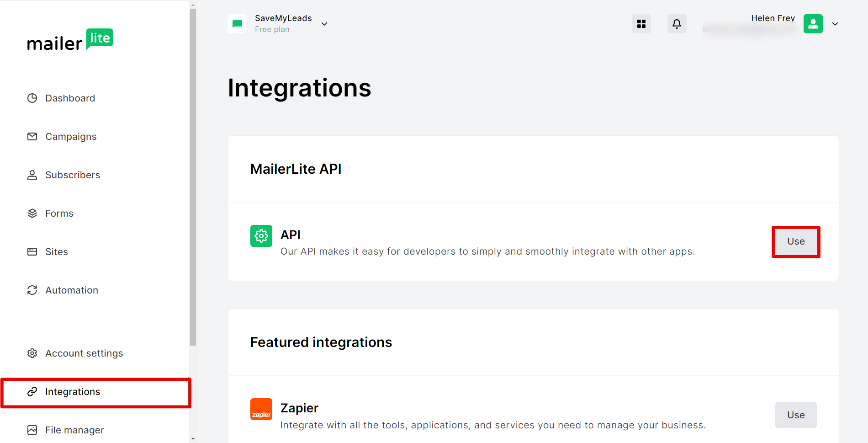
Task: Click the Forms layers icon
Action: (32, 213)
